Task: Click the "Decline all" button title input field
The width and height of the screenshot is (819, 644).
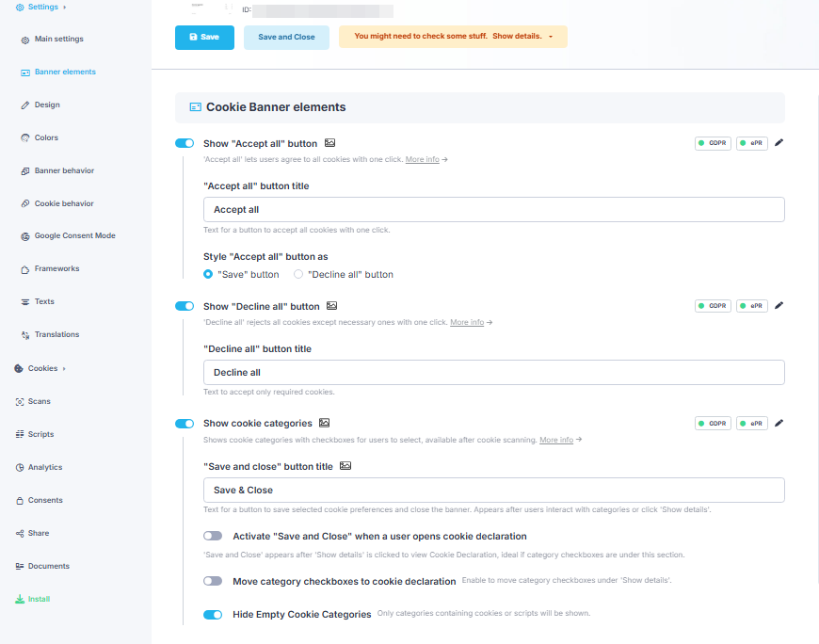Action: click(x=493, y=373)
